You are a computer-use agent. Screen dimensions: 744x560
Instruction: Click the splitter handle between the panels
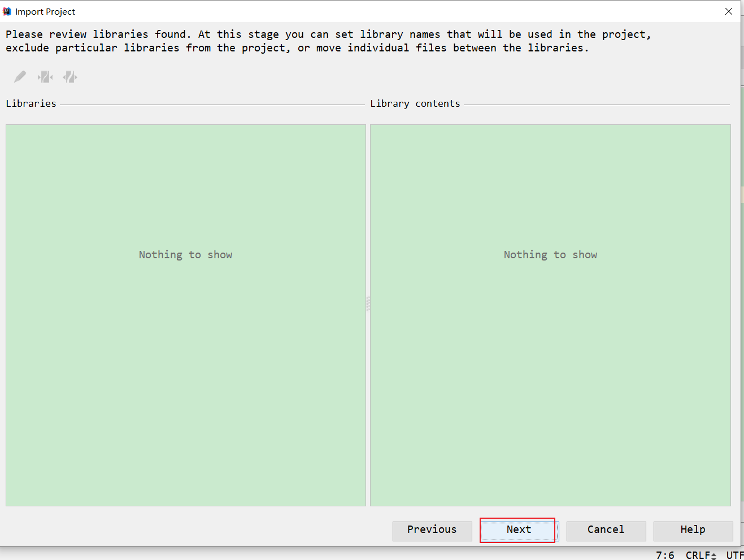(368, 304)
